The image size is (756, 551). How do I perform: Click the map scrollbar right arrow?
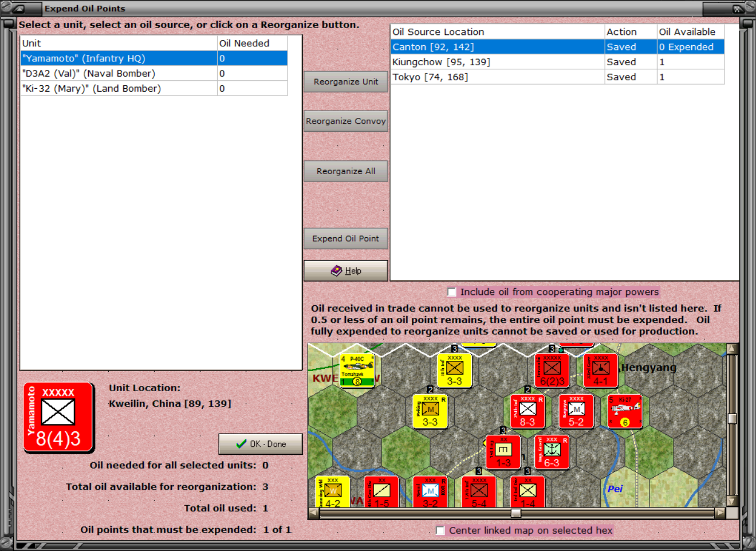tap(720, 513)
